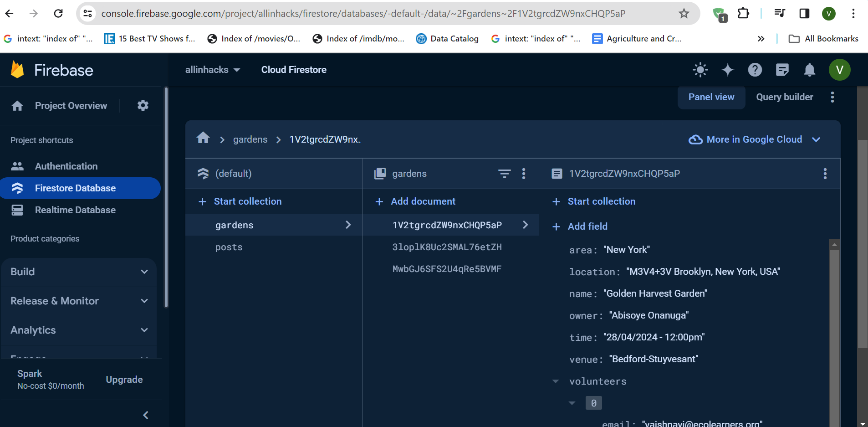The height and width of the screenshot is (427, 868).
Task: Expand More in Google Cloud dropdown
Action: point(754,139)
